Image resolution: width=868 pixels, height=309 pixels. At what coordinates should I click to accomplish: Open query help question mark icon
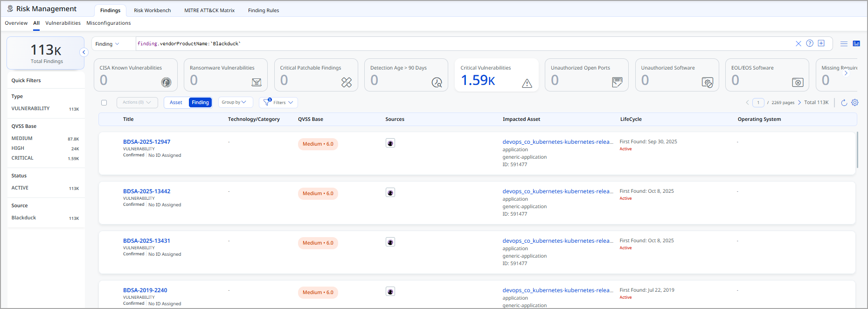(810, 43)
